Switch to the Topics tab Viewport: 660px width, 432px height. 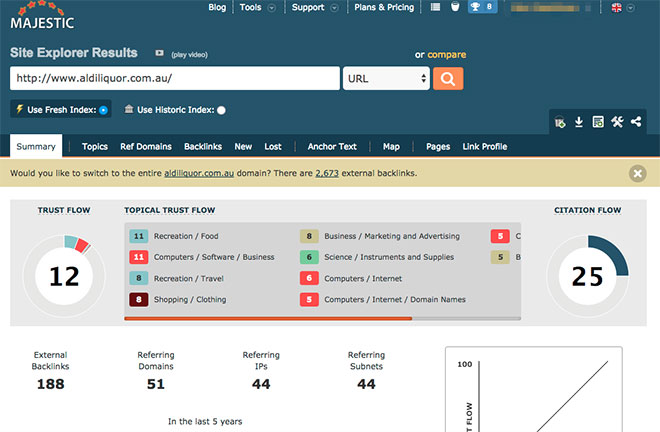[x=95, y=147]
